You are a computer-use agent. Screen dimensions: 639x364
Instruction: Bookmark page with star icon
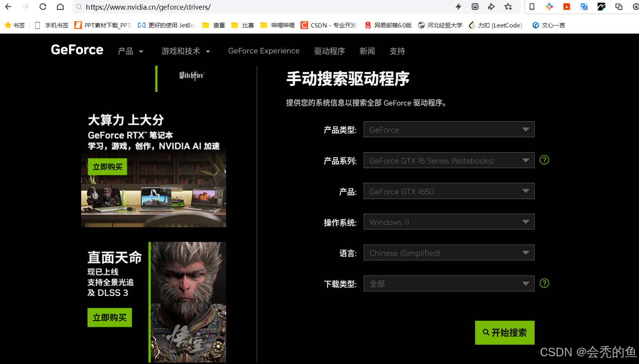pyautogui.click(x=508, y=7)
